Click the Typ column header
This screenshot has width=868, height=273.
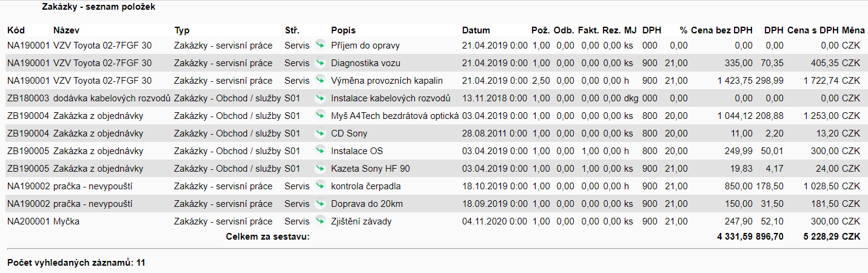181,30
